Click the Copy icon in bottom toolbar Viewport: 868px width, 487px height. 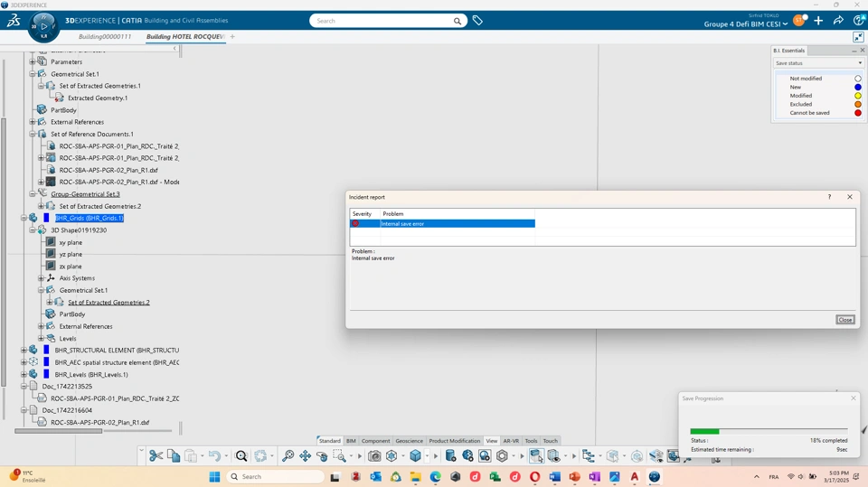[174, 456]
